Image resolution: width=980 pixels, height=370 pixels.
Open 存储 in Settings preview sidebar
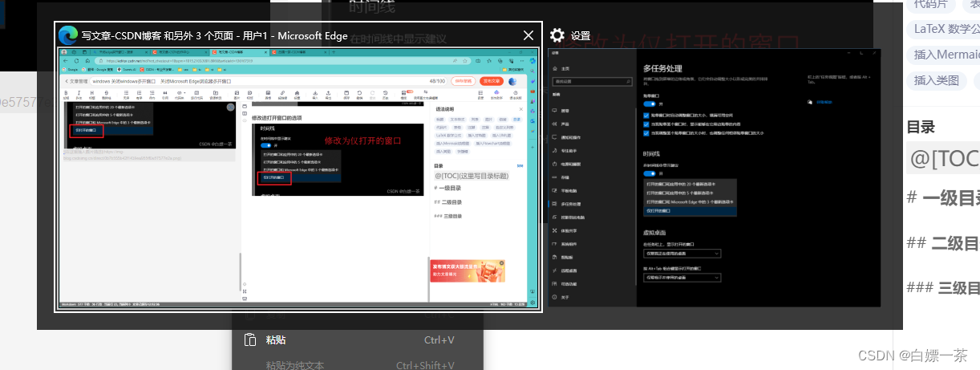click(x=565, y=177)
